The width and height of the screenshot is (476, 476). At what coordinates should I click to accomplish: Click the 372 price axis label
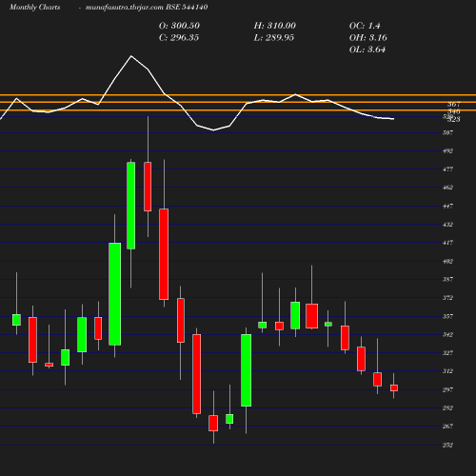447,298
